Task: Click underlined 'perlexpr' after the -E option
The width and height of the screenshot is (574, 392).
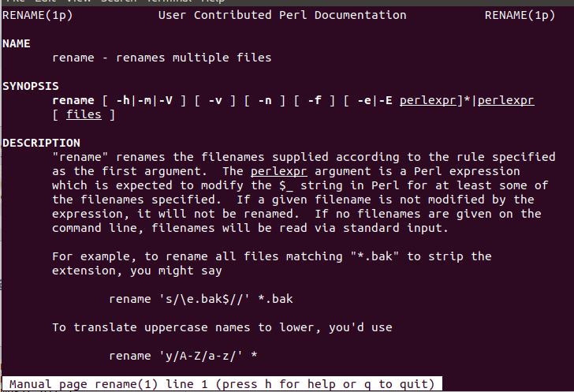Action: click(x=427, y=100)
